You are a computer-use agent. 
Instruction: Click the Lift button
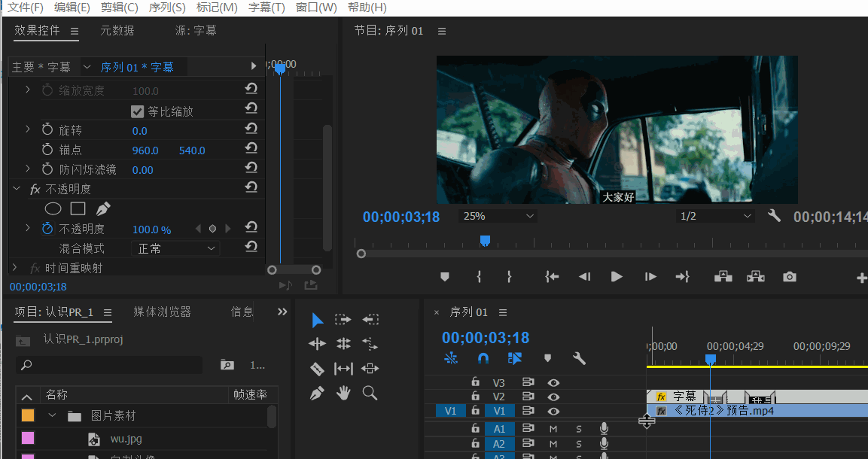point(723,277)
